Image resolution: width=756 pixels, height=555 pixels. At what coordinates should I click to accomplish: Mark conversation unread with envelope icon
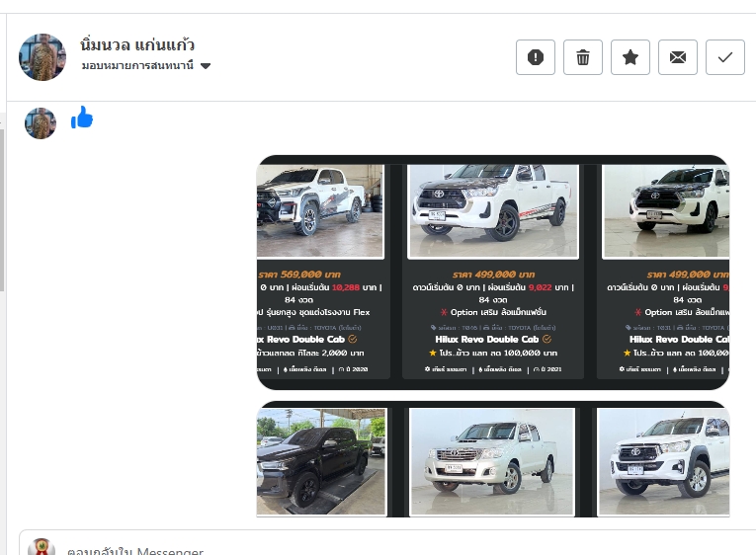[677, 57]
